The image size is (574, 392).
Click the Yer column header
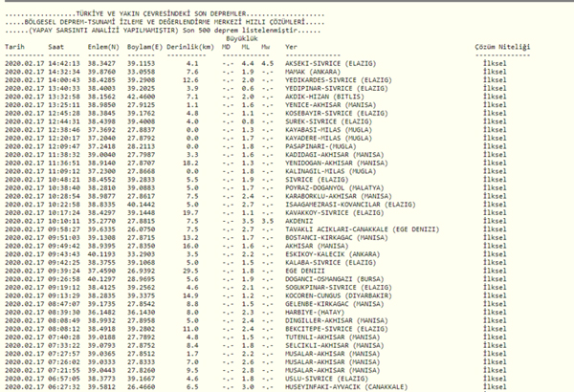tap(291, 47)
